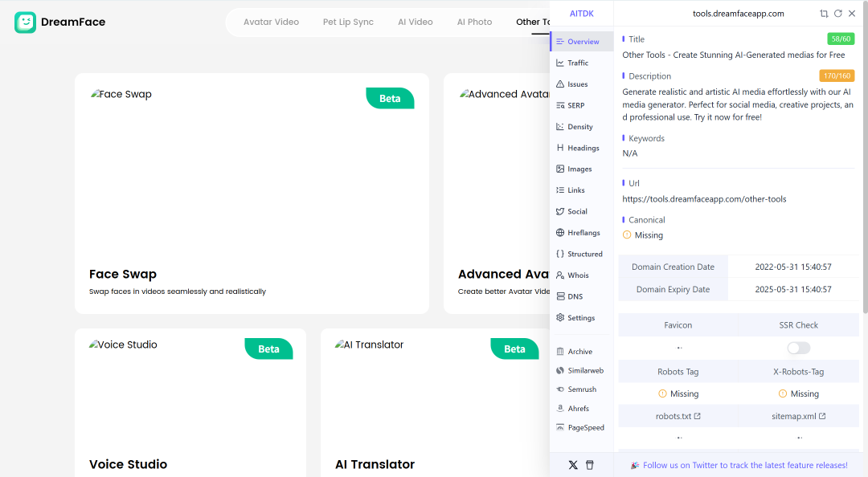868x477 pixels.
Task: Toggle the SSR Check switch
Action: [x=798, y=348]
